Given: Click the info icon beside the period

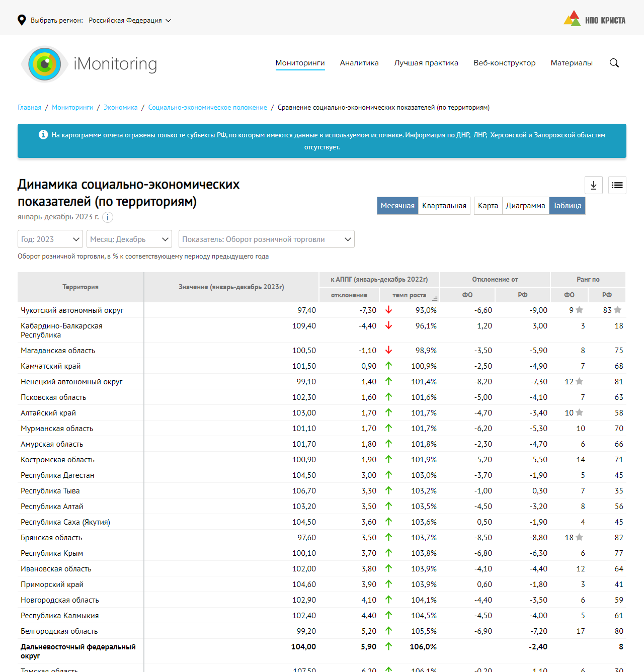Looking at the screenshot, I should click(x=108, y=217).
